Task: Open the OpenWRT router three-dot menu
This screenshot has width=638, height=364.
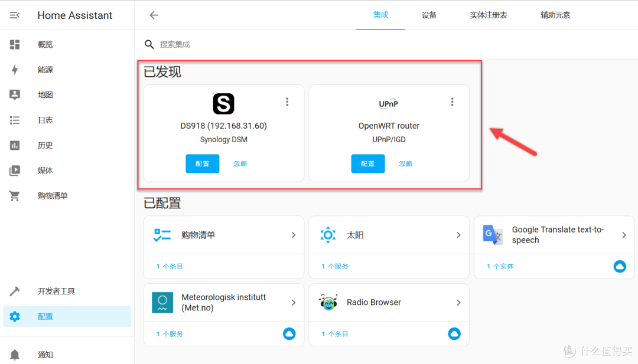Action: click(x=452, y=101)
